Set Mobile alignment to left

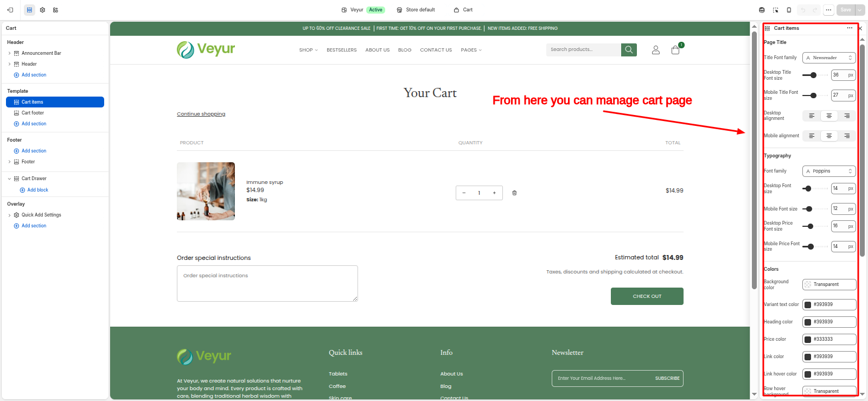812,136
